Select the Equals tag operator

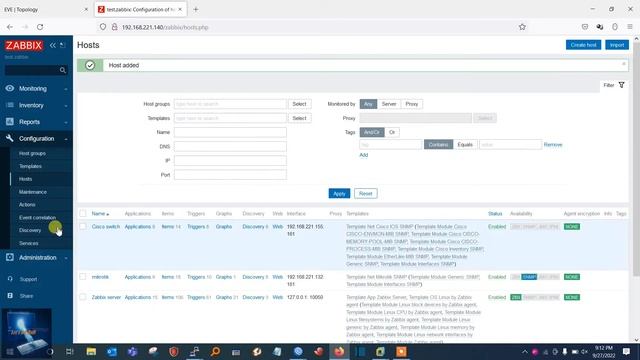click(465, 144)
